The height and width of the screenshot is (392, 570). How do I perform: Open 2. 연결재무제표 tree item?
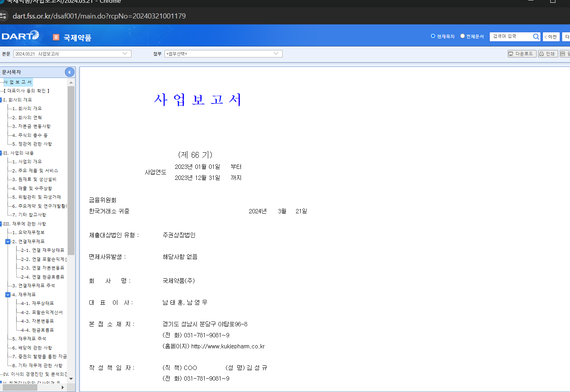[28, 242]
